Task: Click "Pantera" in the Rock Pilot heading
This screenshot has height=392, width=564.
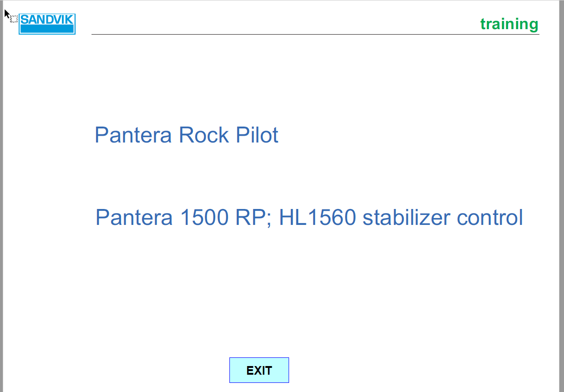Action: coord(133,135)
